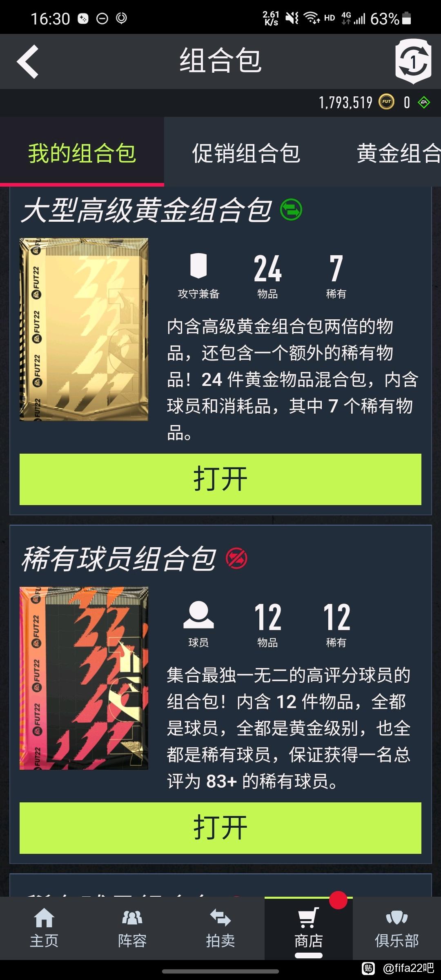Viewport: 441px width, 980px height.
Task: Tap the gold pack thumbnail image
Action: 84,330
